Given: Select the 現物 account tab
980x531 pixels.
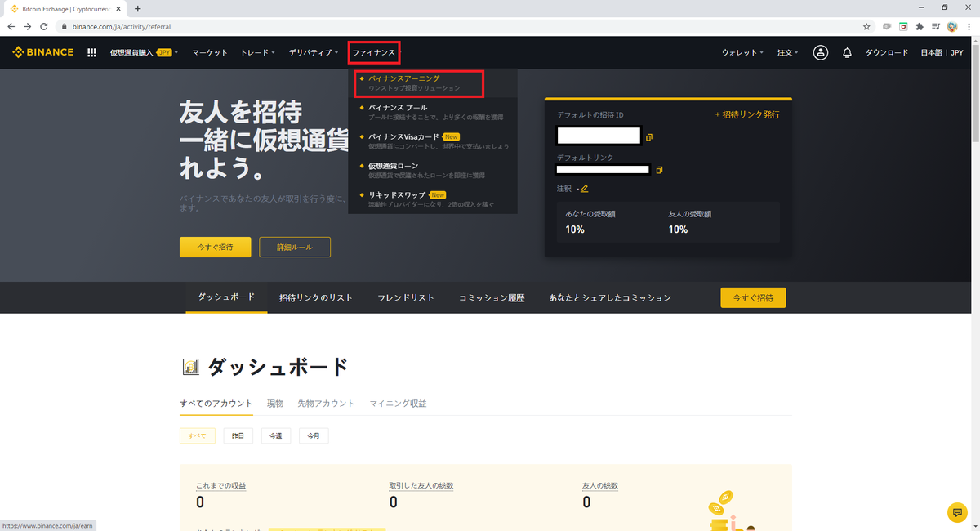Looking at the screenshot, I should [275, 404].
